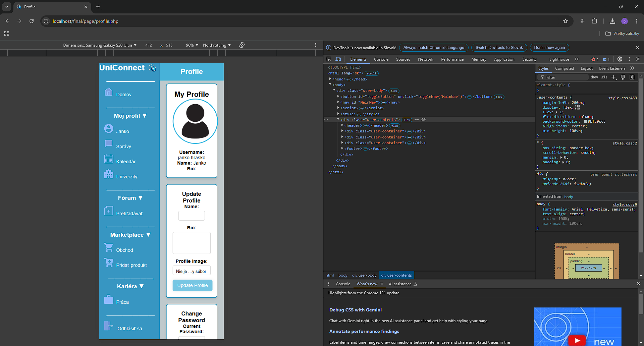Click the Kalendár calendar icon
The width and height of the screenshot is (644, 346).
109,159
